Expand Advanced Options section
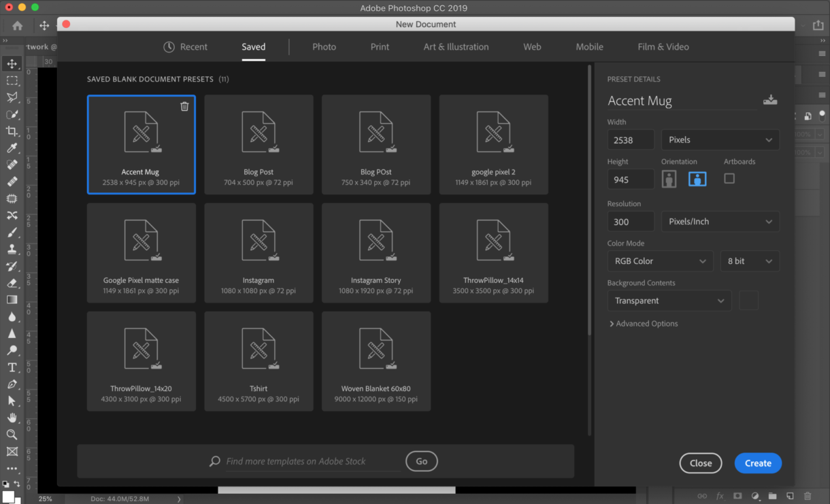This screenshot has height=504, width=830. pos(644,324)
